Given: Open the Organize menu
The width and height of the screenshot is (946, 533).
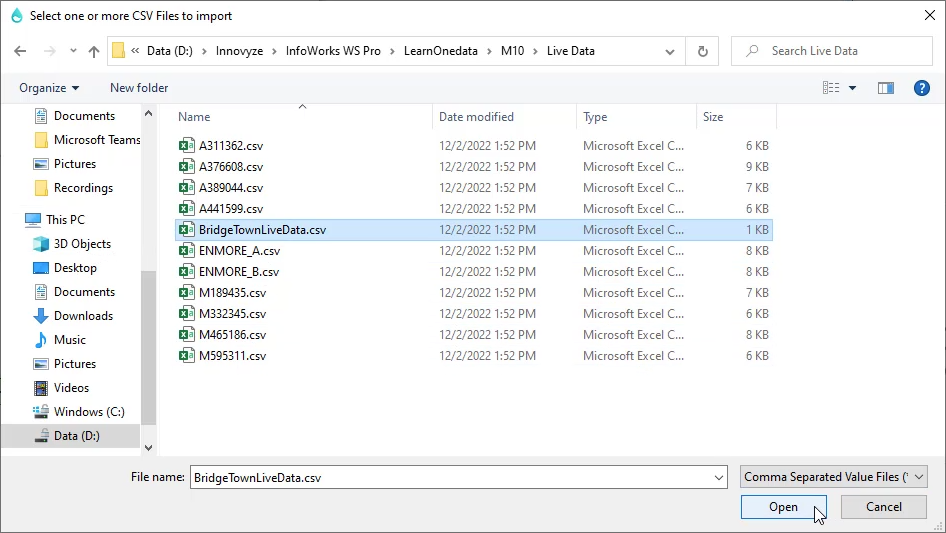Looking at the screenshot, I should 49,88.
